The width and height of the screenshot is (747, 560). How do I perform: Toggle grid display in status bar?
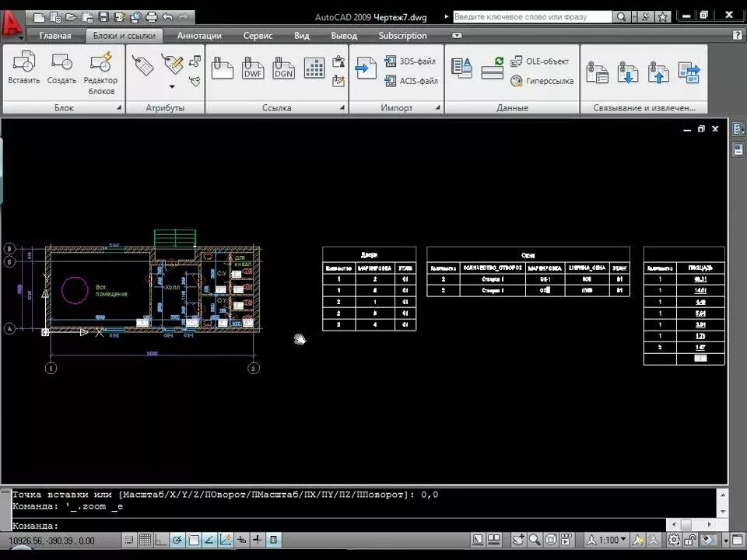(x=145, y=540)
